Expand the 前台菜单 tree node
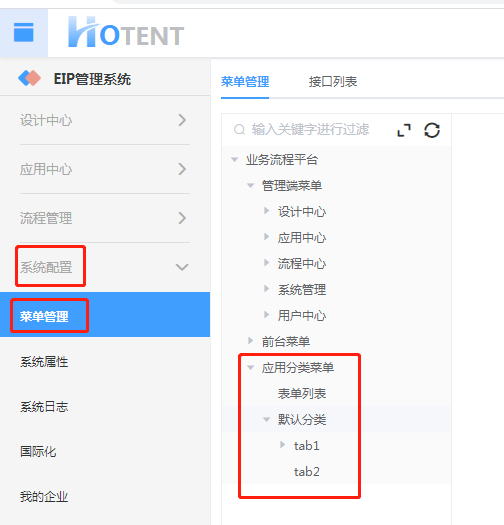The height and width of the screenshot is (525, 504). (x=250, y=341)
